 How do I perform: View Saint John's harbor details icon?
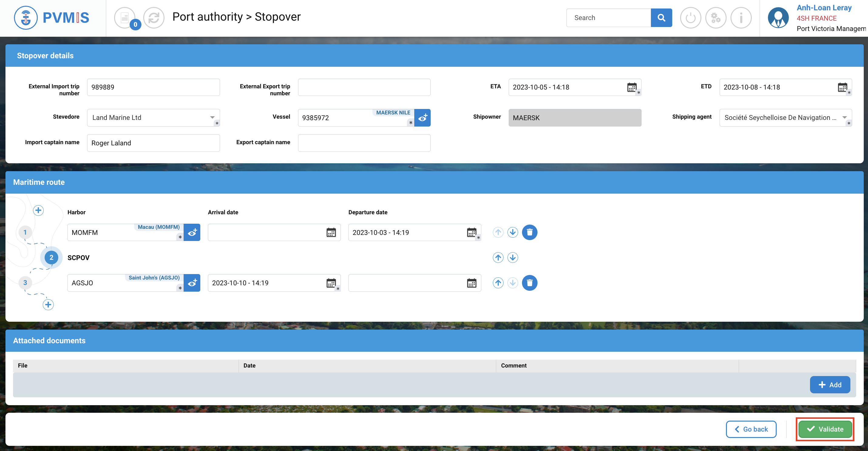[192, 283]
